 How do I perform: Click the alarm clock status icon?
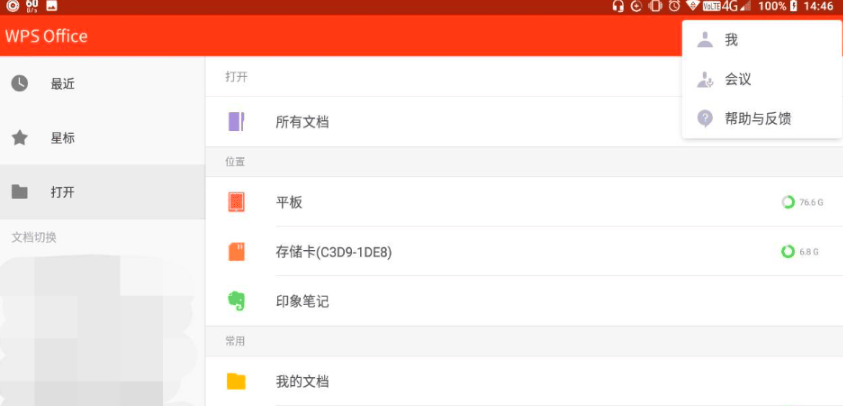[x=674, y=6]
